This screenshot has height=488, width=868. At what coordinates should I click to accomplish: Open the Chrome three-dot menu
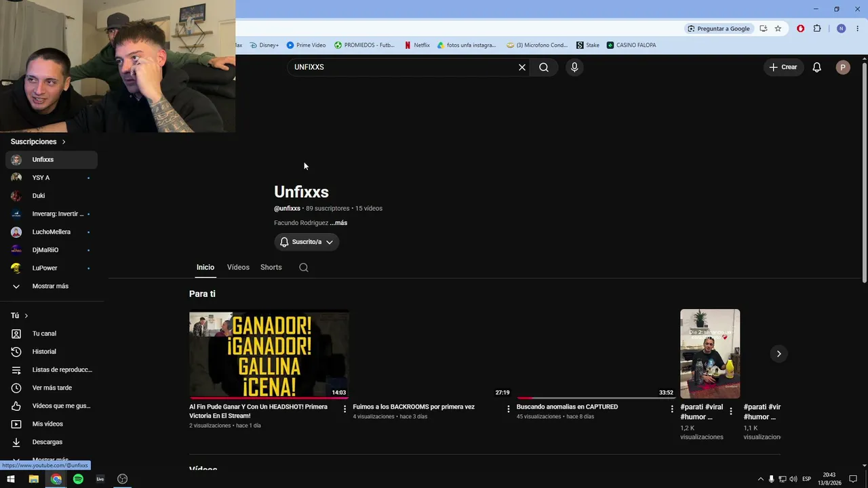click(x=857, y=28)
